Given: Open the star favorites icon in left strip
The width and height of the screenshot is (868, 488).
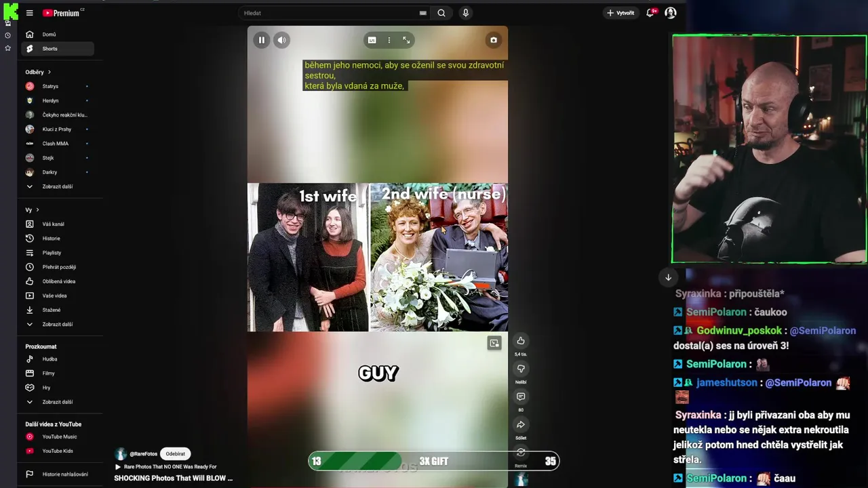Looking at the screenshot, I should coord(7,48).
